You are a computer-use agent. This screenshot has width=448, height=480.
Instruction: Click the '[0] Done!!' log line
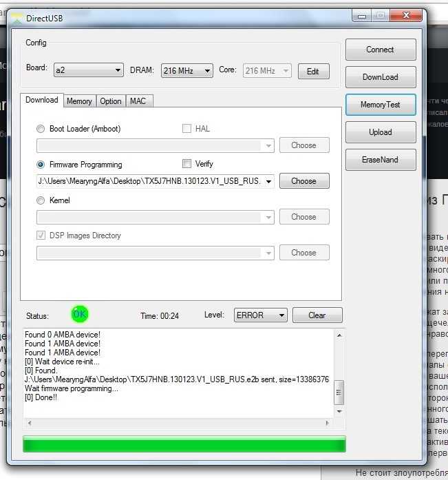point(41,397)
